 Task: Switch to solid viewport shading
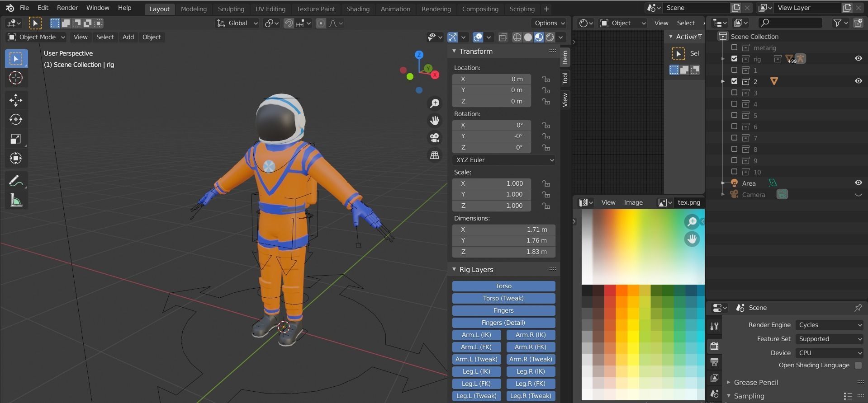pyautogui.click(x=528, y=37)
